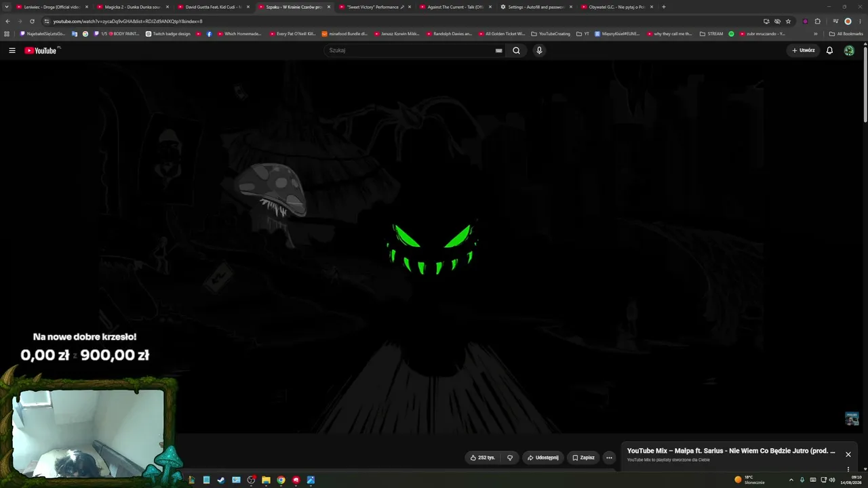Open the YouTube Mix playlist title
Viewport: 868px width, 488px height.
pos(731,451)
